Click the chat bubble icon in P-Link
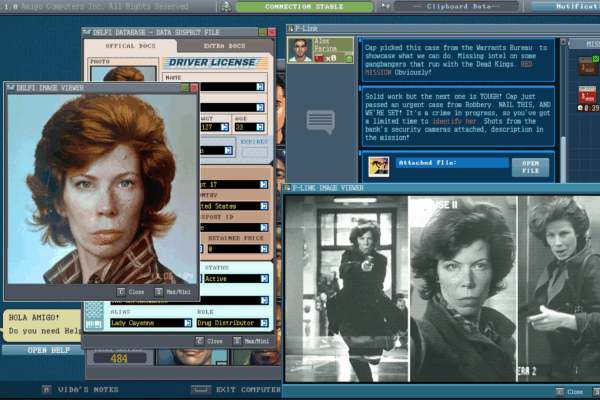Screen dimensions: 600x400 (x=320, y=121)
